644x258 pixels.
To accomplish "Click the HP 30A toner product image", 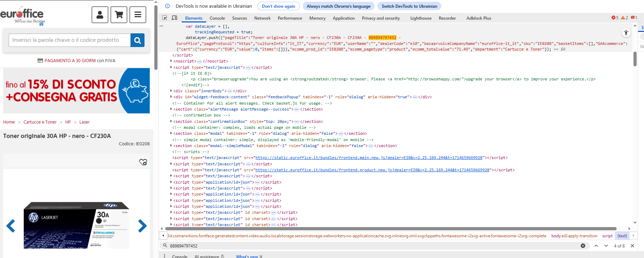I will coord(76,225).
